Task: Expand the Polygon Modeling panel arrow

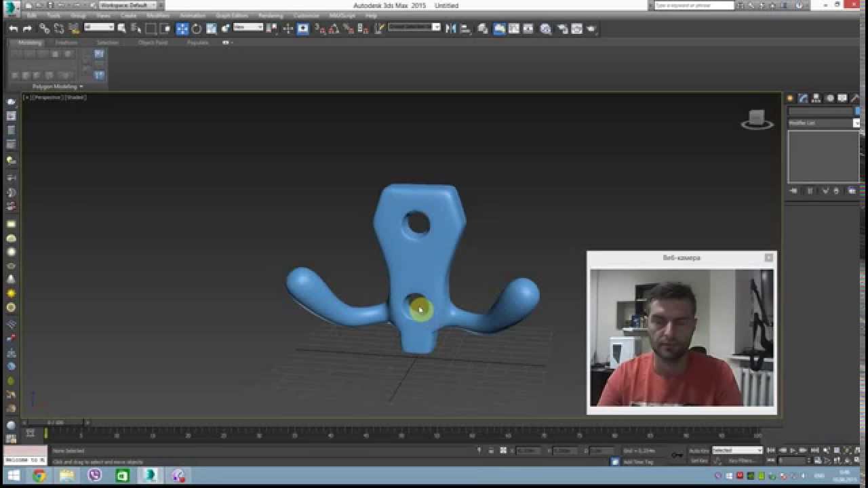Action: point(81,87)
